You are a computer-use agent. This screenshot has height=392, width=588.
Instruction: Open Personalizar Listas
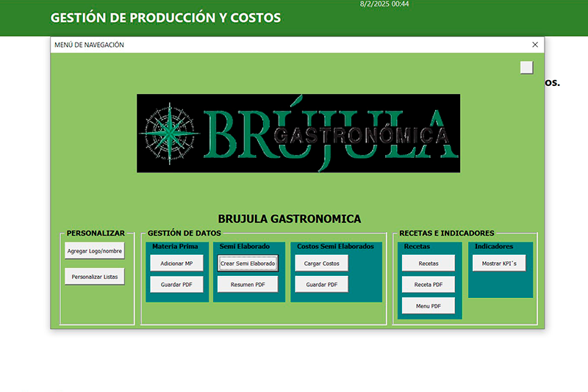pyautogui.click(x=95, y=277)
